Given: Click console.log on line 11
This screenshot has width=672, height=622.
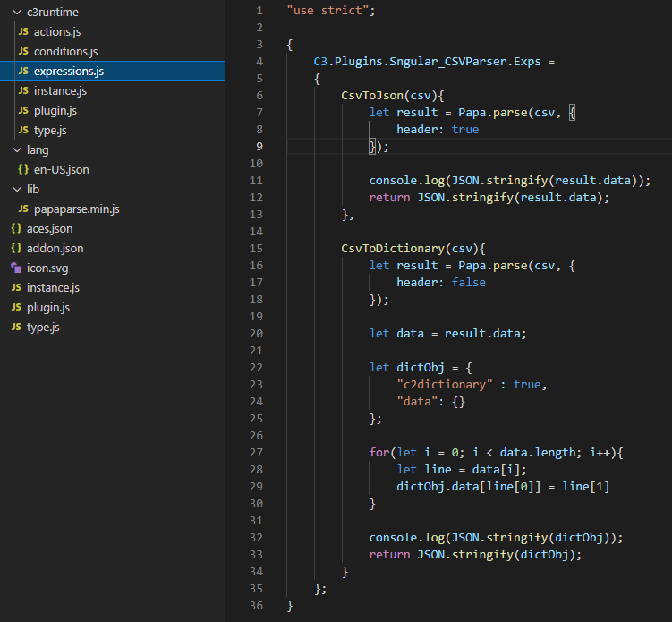Looking at the screenshot, I should pos(407,181).
